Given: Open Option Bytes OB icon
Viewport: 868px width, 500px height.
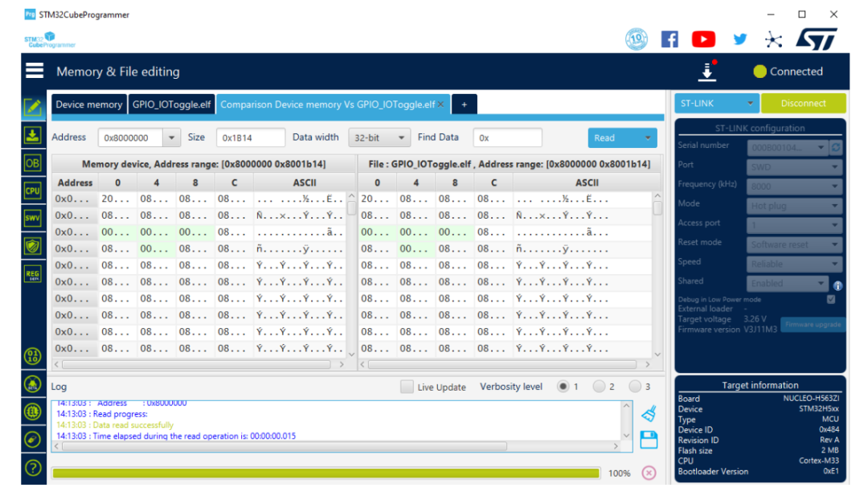Looking at the screenshot, I should 33,163.
